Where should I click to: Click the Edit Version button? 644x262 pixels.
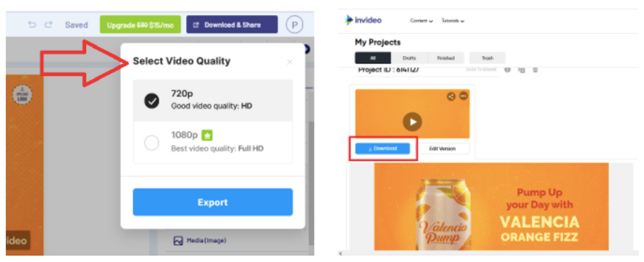click(x=443, y=148)
